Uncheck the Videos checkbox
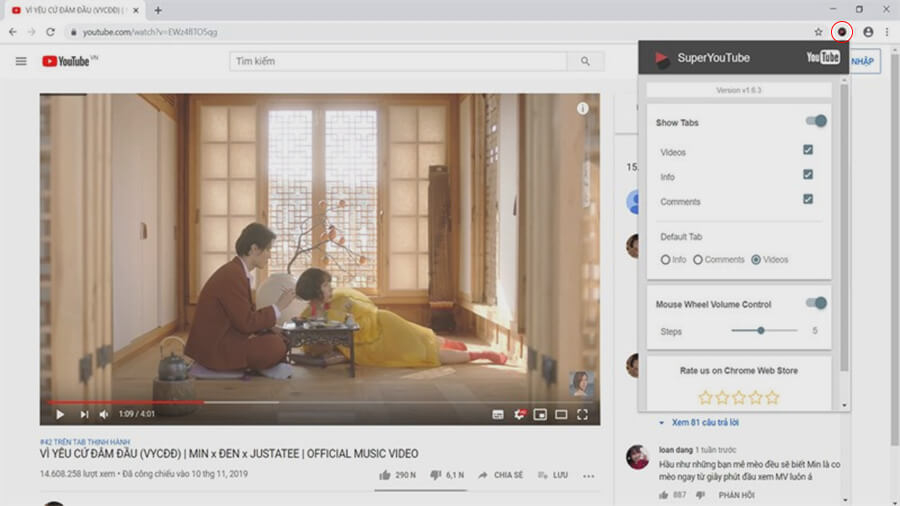900x506 pixels. click(808, 150)
